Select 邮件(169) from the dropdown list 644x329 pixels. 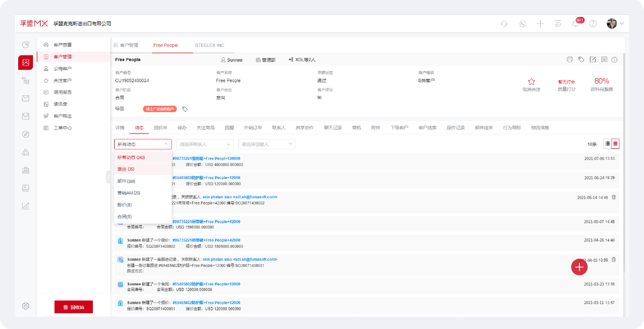pos(126,181)
